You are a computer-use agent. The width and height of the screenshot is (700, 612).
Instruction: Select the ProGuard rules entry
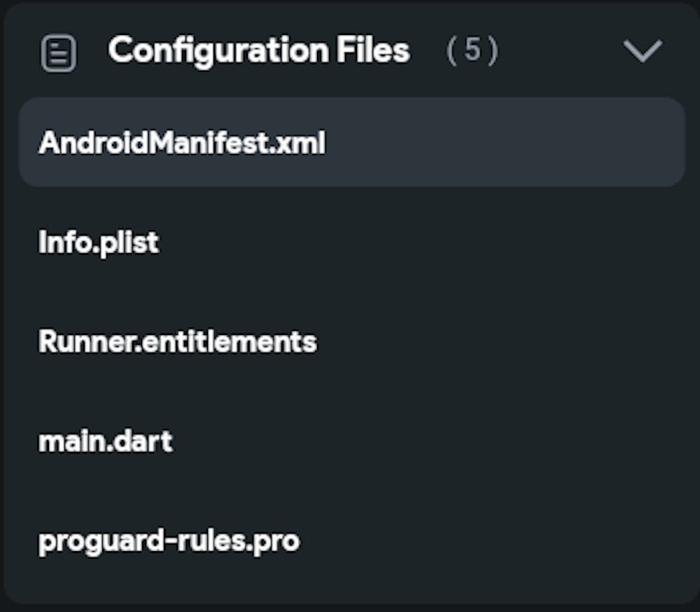(x=169, y=541)
